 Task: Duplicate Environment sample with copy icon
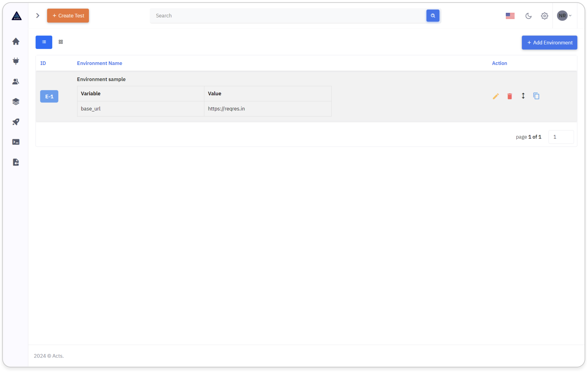(x=536, y=96)
